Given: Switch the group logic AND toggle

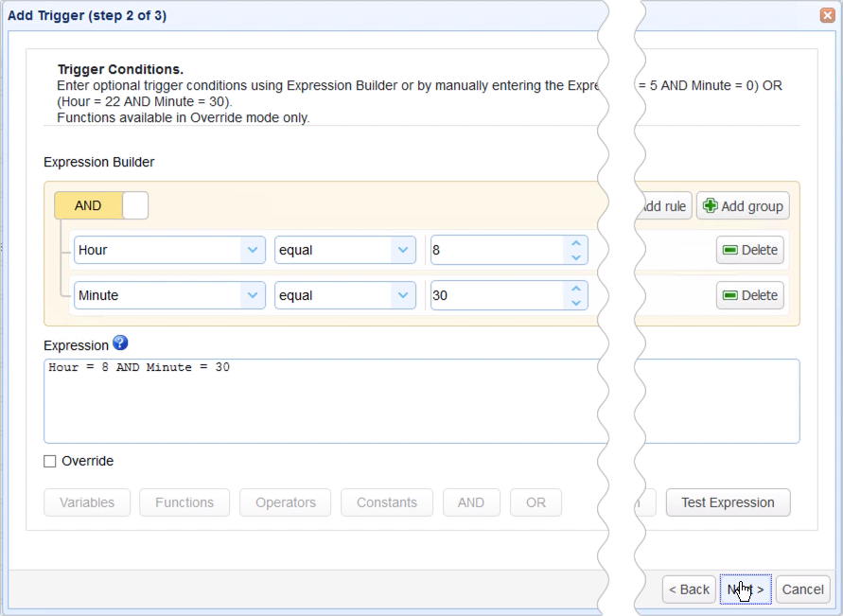Looking at the screenshot, I should coord(87,205).
